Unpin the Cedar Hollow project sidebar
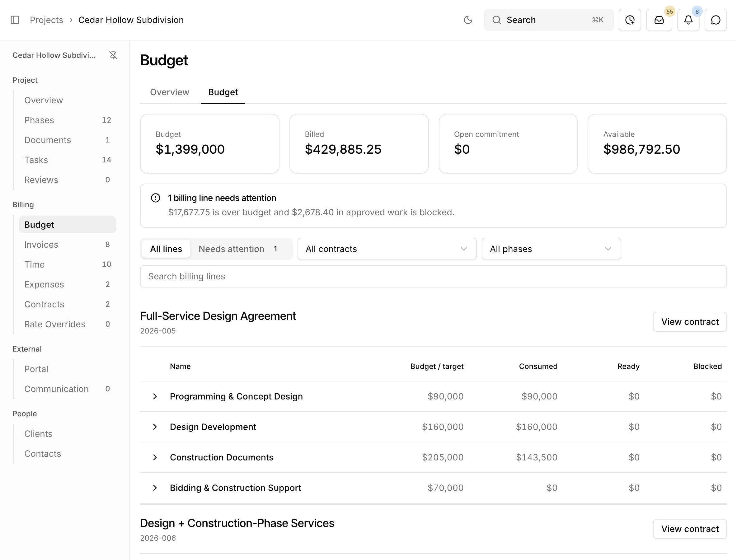The image size is (737, 560). pos(113,55)
